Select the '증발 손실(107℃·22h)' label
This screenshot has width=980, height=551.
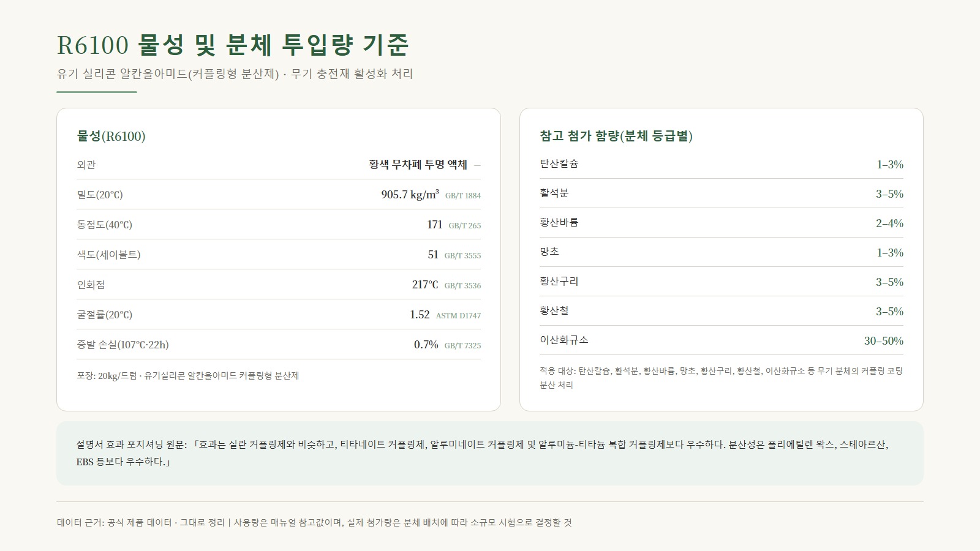pyautogui.click(x=123, y=345)
